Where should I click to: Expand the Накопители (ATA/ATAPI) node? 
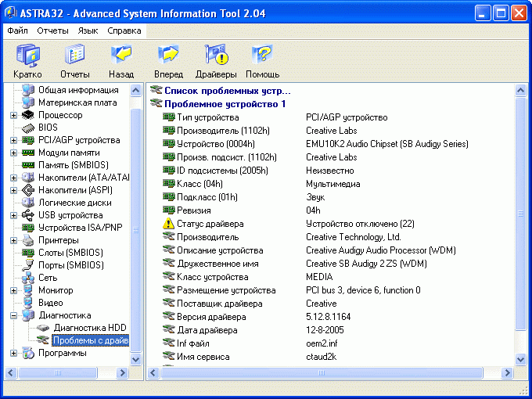click(13, 178)
